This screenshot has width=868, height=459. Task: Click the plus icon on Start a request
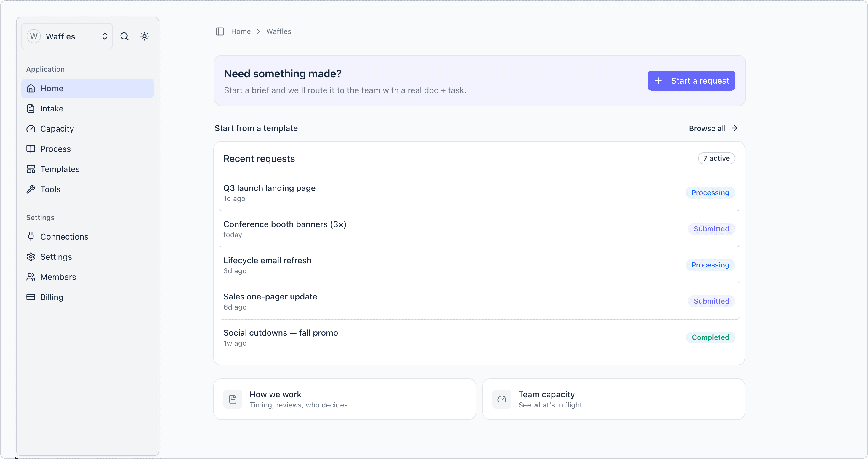pos(658,81)
